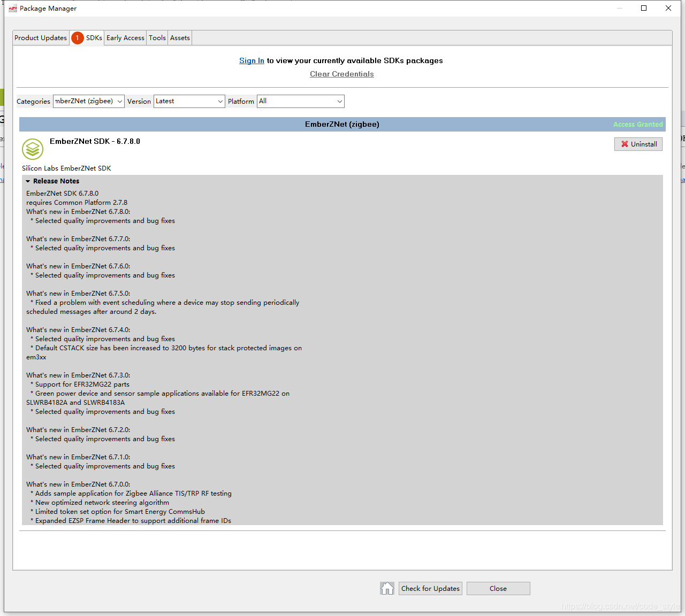Click 'Limited token set option' line
685x616 pixels.
coord(118,511)
